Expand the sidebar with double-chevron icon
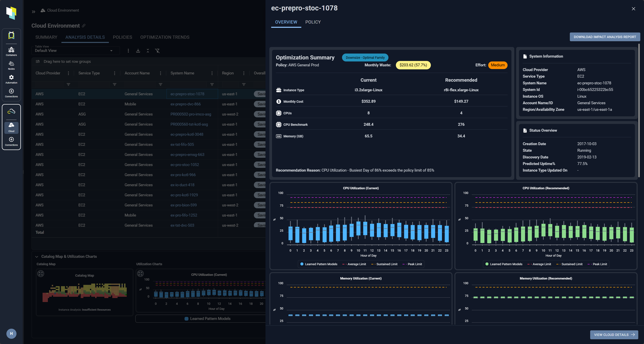The height and width of the screenshot is (344, 644). tap(33, 11)
